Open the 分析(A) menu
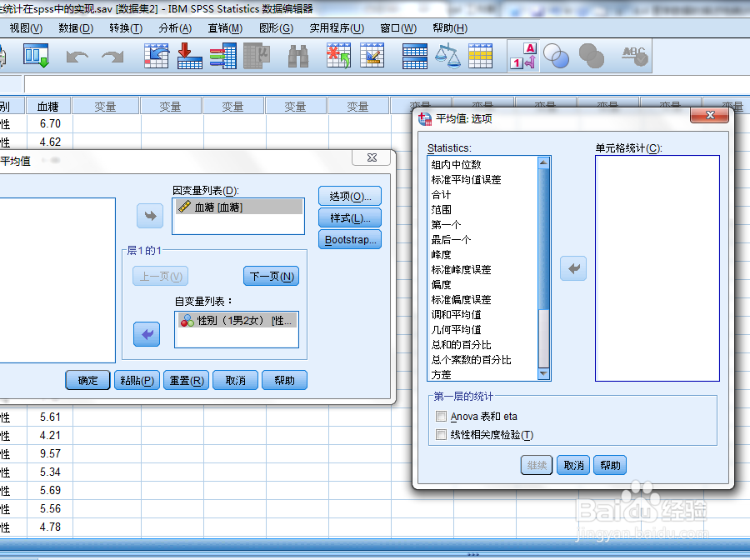This screenshot has width=750, height=560. pos(175,28)
